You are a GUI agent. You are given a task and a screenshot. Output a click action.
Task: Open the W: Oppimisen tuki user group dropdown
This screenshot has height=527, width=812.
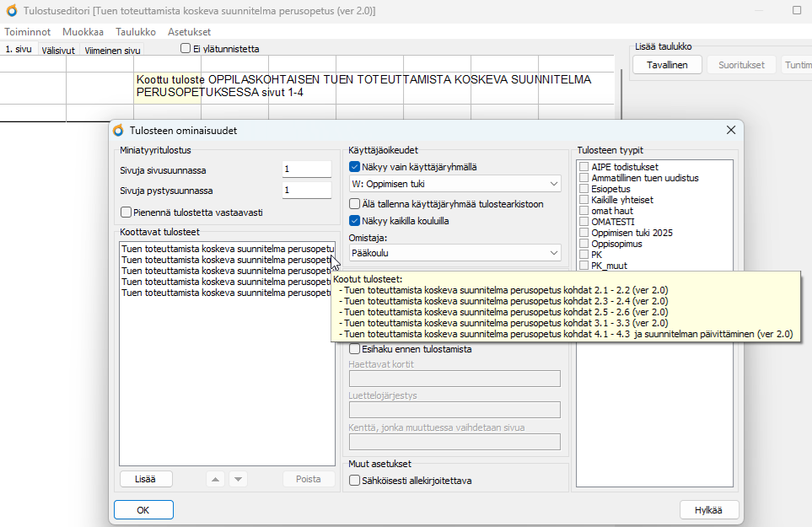coord(454,184)
